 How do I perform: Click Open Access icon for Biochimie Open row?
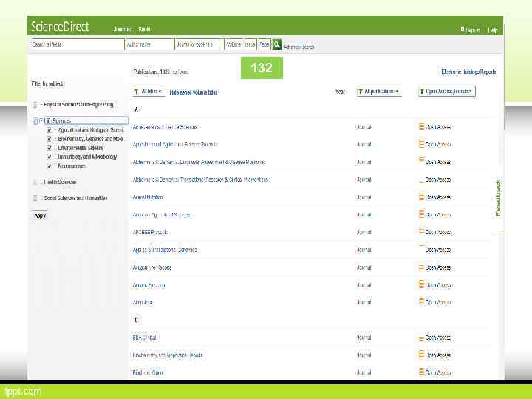pos(421,372)
